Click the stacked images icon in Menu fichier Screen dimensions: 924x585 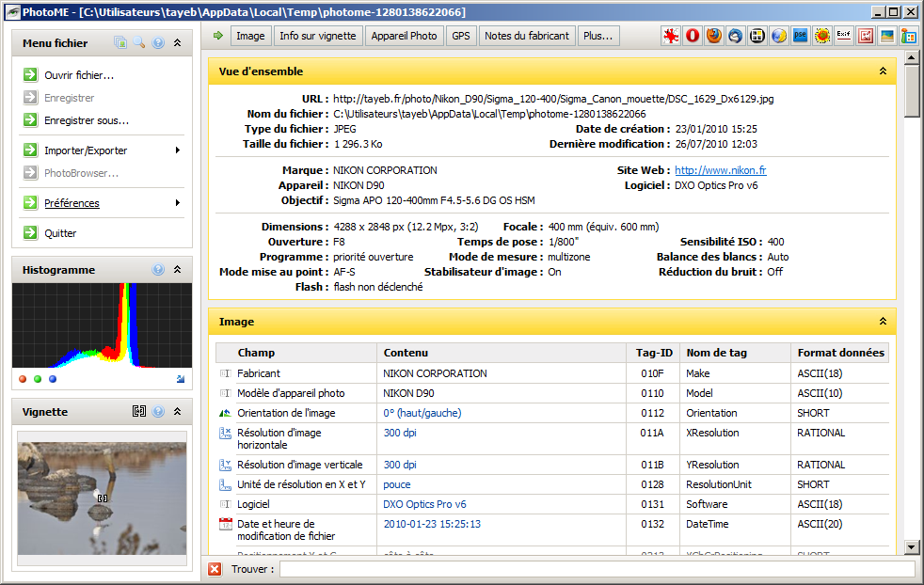120,43
